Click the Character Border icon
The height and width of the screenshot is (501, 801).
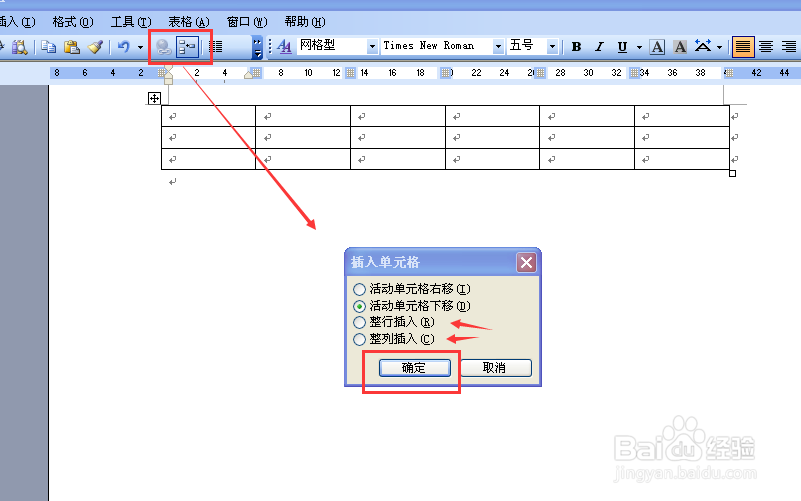[x=657, y=47]
